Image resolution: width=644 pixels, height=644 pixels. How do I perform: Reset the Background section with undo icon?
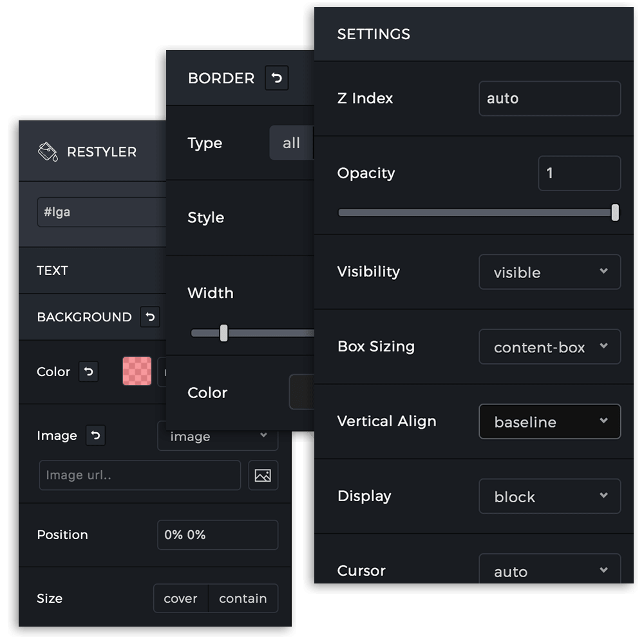pyautogui.click(x=150, y=317)
